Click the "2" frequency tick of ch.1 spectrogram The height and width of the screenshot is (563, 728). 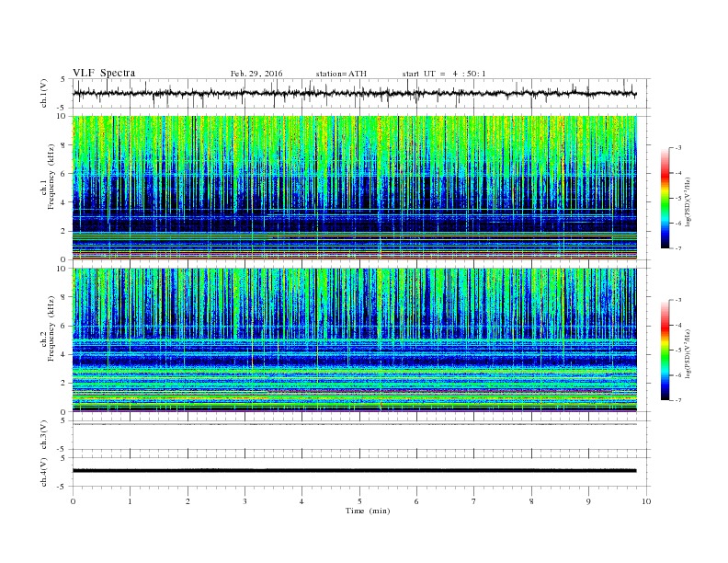64,231
